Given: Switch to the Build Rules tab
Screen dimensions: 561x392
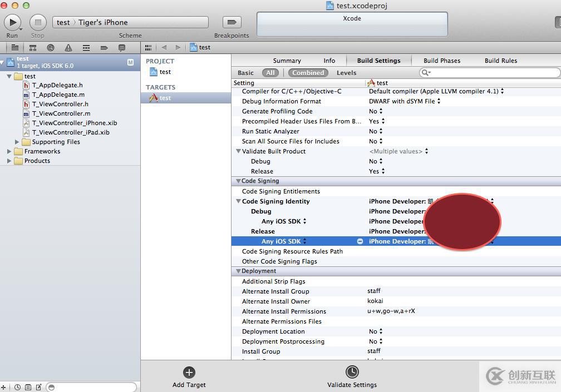Looking at the screenshot, I should [500, 61].
